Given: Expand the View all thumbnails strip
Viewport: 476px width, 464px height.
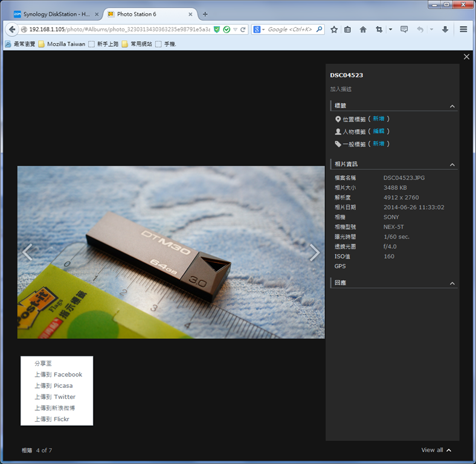Looking at the screenshot, I should tap(436, 450).
